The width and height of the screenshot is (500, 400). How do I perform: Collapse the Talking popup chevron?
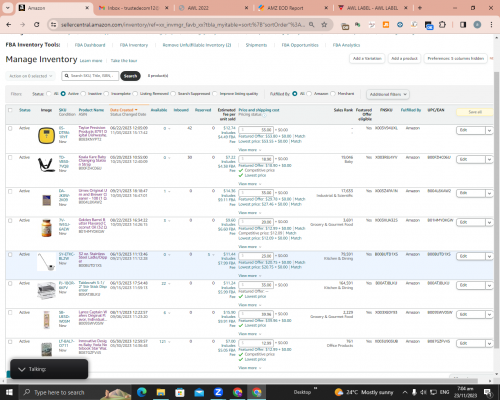[22, 369]
